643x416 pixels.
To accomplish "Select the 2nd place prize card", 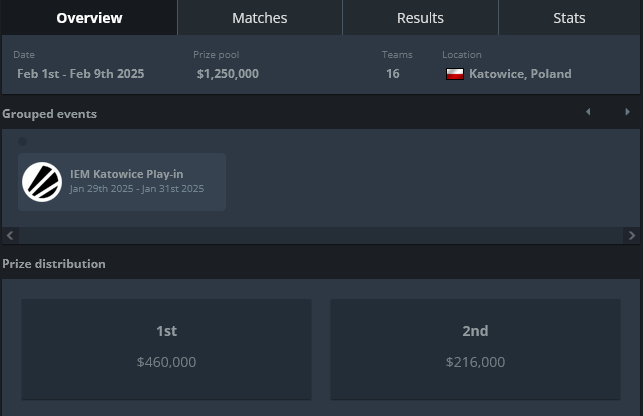I will [x=475, y=349].
